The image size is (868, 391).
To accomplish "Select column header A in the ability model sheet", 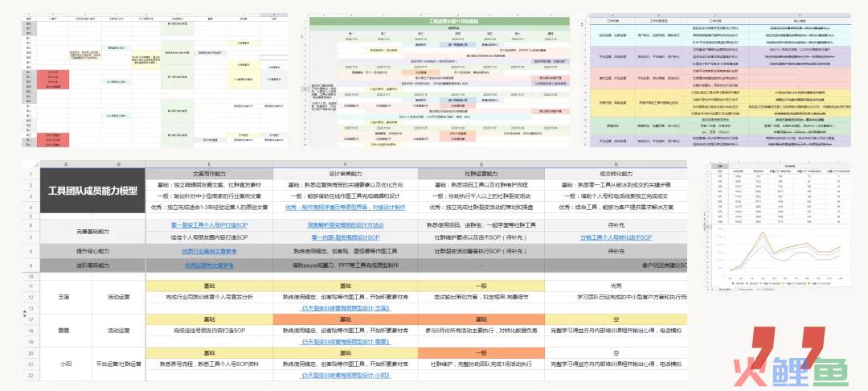I will [65, 164].
